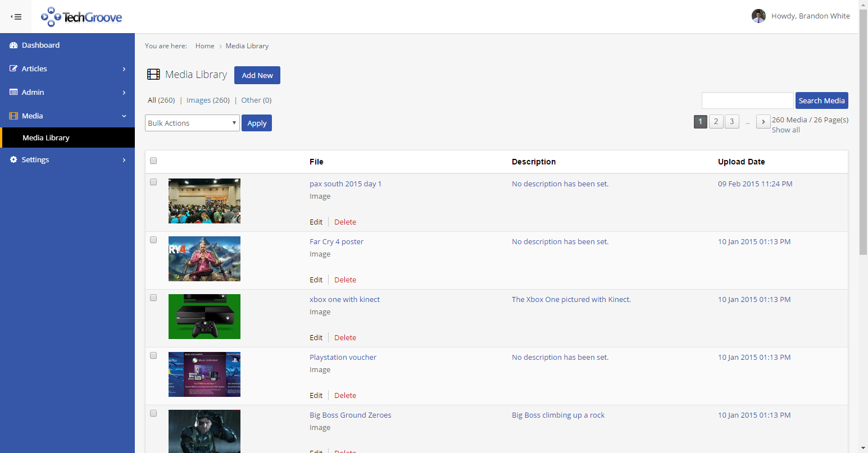This screenshot has width=868, height=453.
Task: Open Media Library in the sidebar
Action: 46,138
